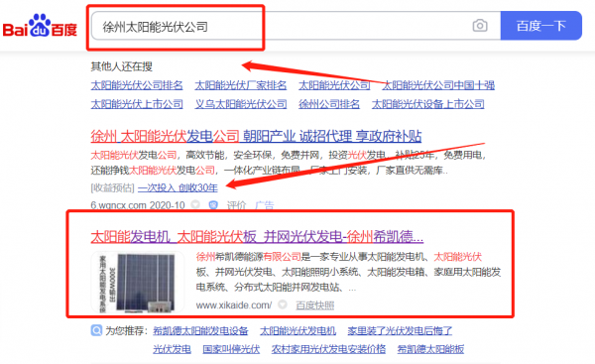Click the 评价 link under the ad
This screenshot has height=364, width=595.
(x=236, y=205)
